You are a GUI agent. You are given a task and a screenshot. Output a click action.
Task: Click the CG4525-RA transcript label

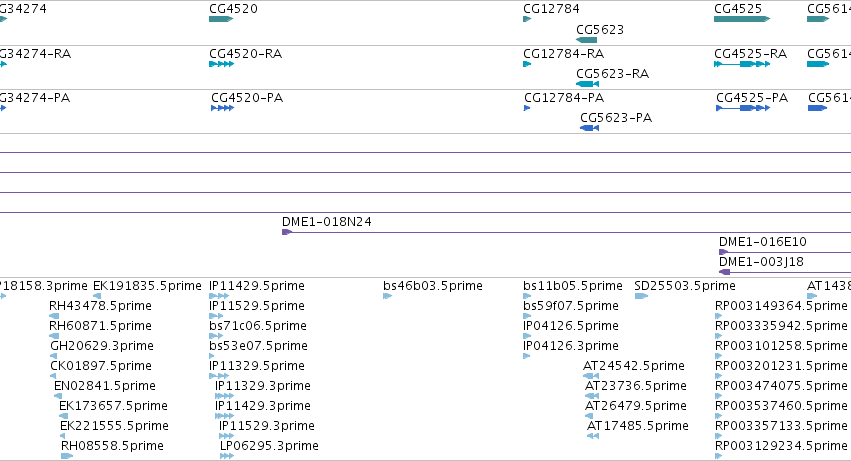(x=751, y=54)
